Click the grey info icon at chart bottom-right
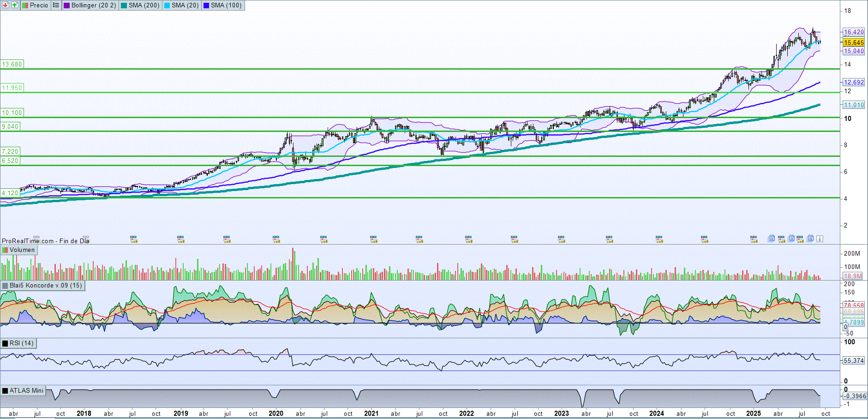 pyautogui.click(x=820, y=239)
